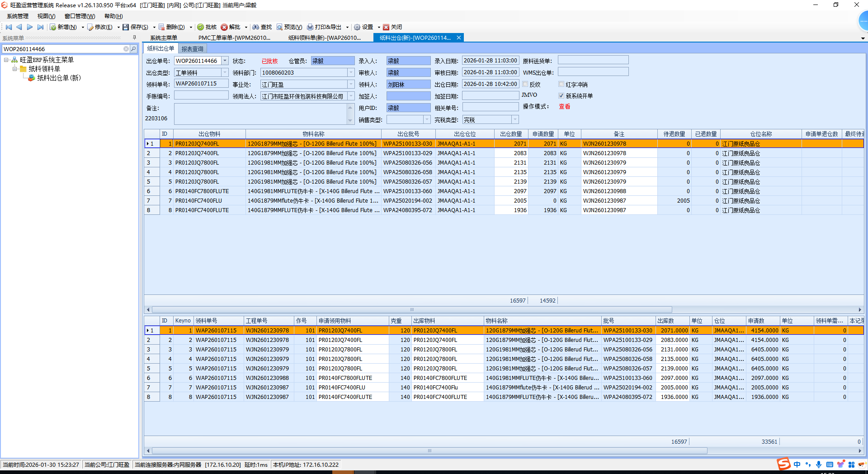Open the 系统管理 menu
This screenshot has height=474, width=868.
pyautogui.click(x=18, y=16)
